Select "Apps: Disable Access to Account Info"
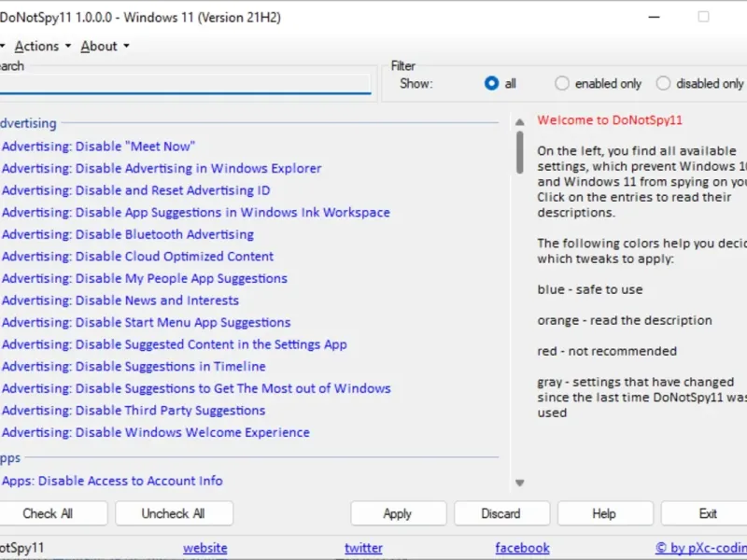Image resolution: width=747 pixels, height=560 pixels. point(112,481)
